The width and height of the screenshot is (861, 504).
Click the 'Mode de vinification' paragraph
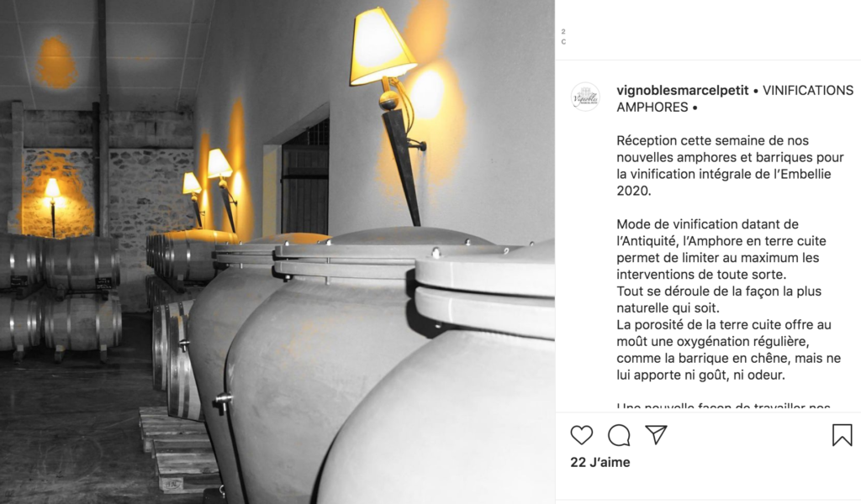(721, 249)
